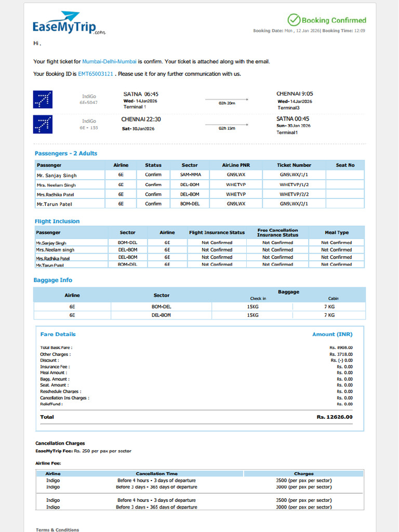
Task: Click the Seat No column header
Action: click(345, 165)
